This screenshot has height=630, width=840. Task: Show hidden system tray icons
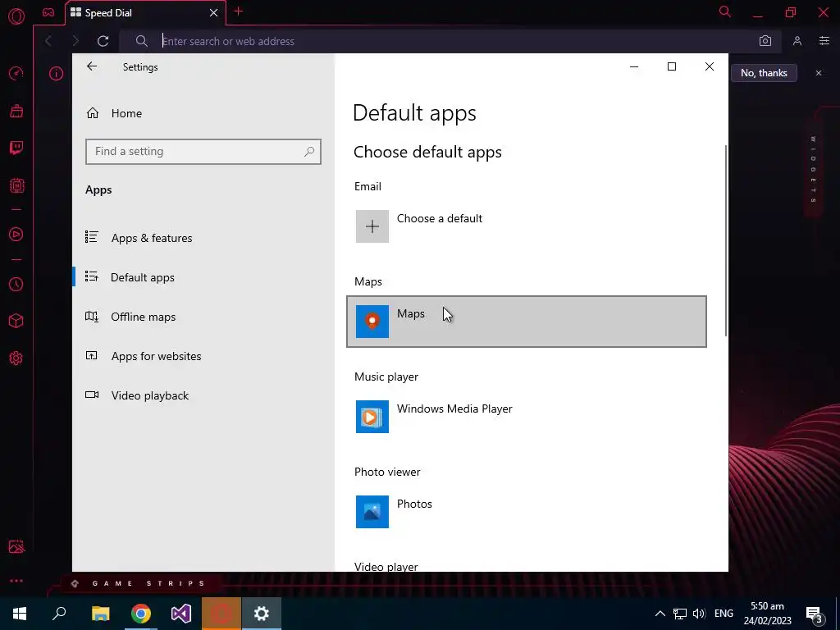point(660,614)
